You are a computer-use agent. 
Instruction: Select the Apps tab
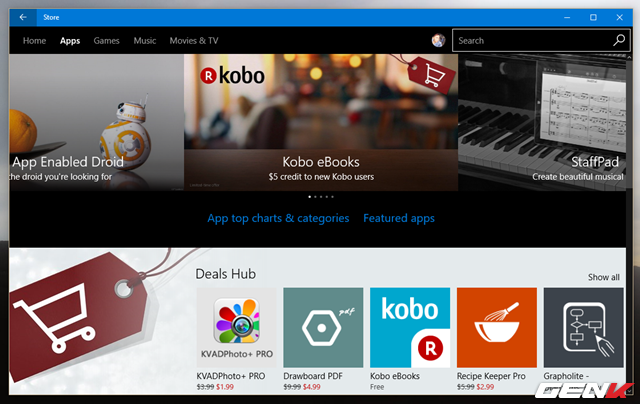[70, 41]
